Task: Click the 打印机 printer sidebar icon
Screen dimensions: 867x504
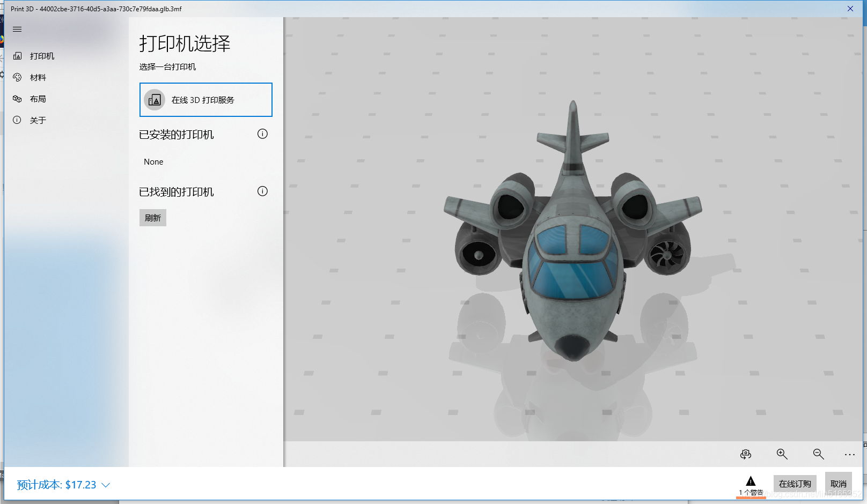Action: point(17,56)
